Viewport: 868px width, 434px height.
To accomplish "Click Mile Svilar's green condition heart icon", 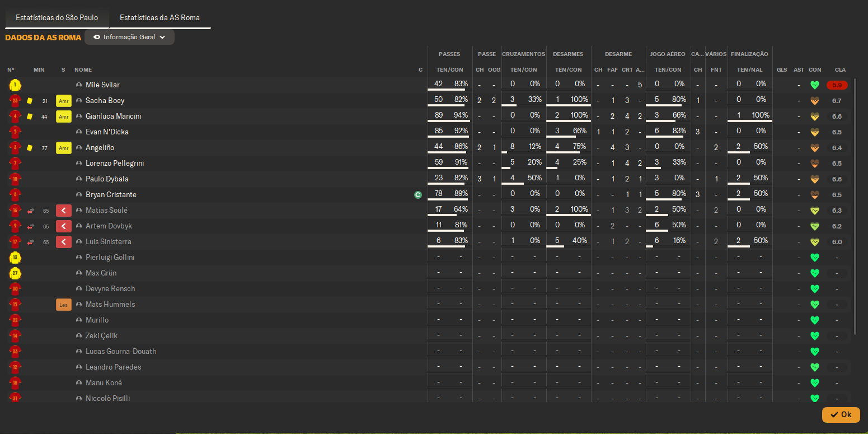I will pyautogui.click(x=815, y=85).
